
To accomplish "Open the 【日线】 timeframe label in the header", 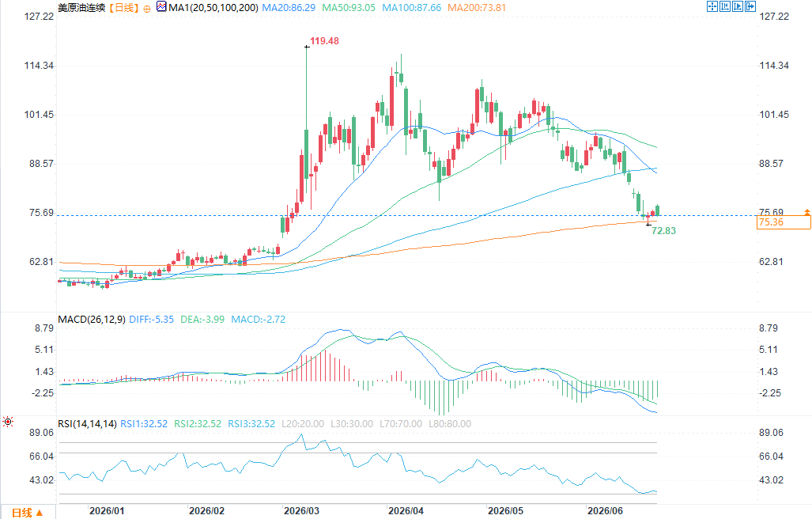I will [x=123, y=8].
